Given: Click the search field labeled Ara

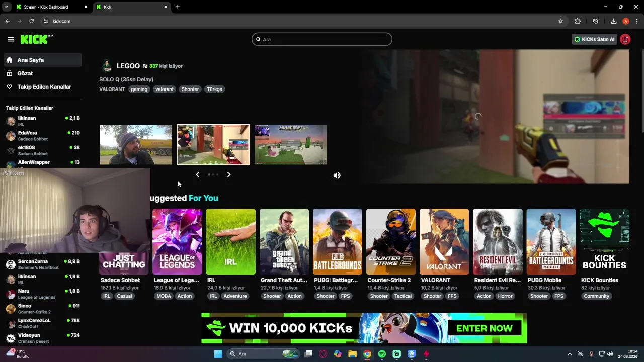Looking at the screenshot, I should pyautogui.click(x=322, y=39).
